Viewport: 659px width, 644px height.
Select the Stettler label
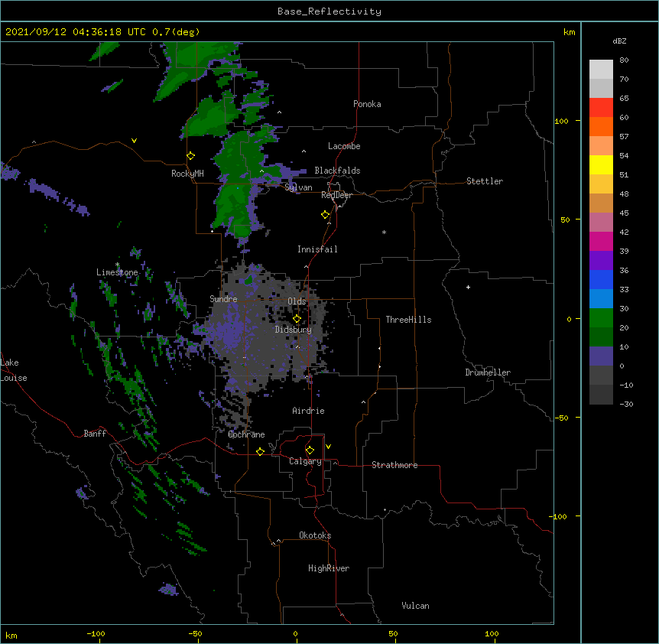(x=485, y=181)
